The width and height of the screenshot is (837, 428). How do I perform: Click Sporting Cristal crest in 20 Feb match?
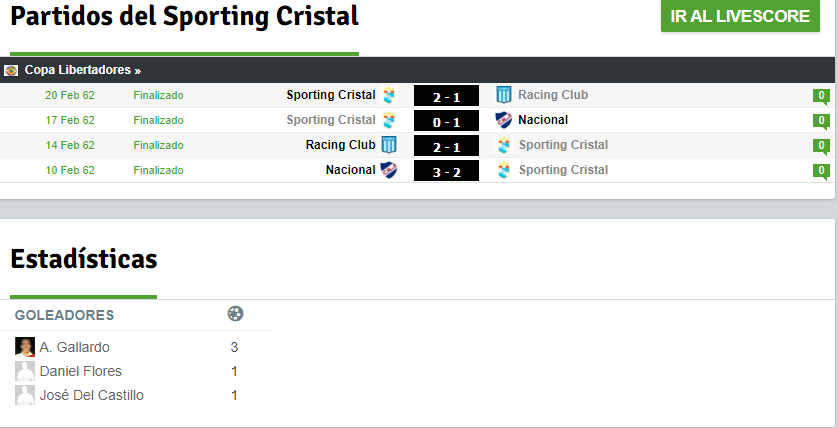pyautogui.click(x=389, y=96)
